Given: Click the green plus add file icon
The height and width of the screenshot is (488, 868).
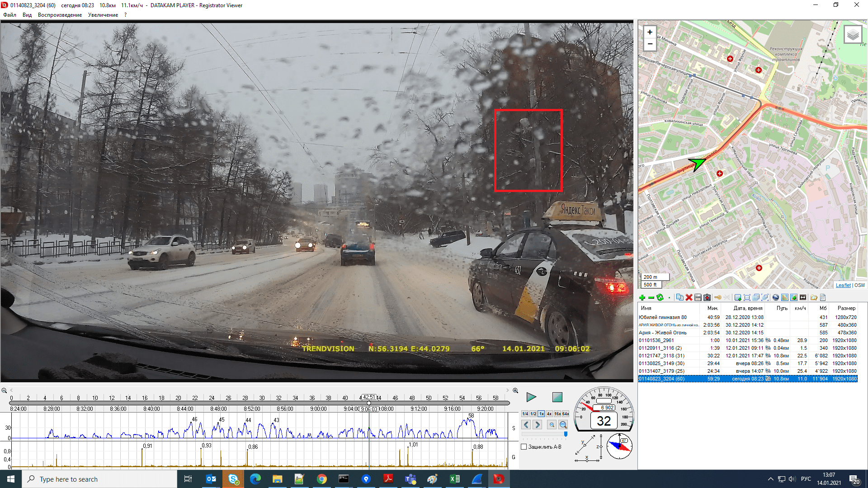Looking at the screenshot, I should coord(642,297).
